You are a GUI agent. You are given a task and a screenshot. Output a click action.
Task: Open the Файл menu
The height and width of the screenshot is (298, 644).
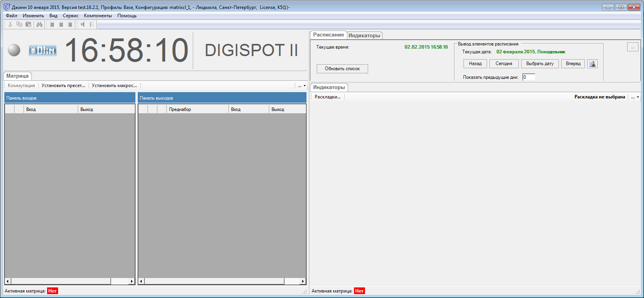pos(11,16)
